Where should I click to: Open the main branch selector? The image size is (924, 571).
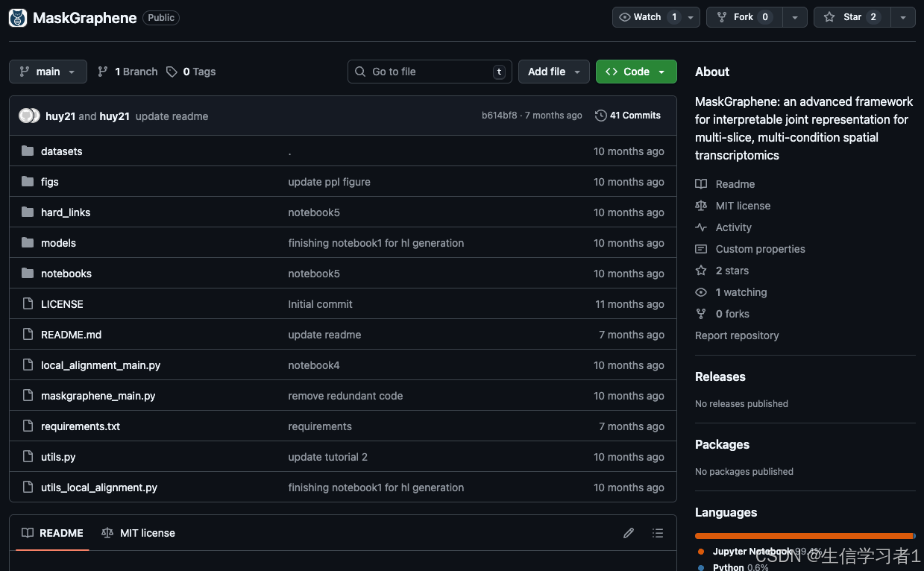(x=48, y=72)
